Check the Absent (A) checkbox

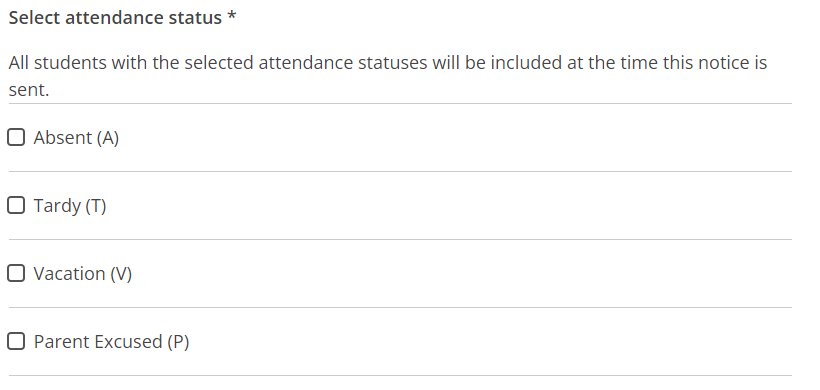click(x=16, y=137)
